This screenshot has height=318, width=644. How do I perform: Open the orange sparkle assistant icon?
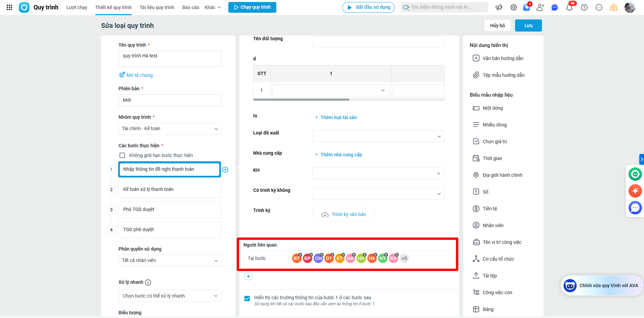click(x=635, y=191)
